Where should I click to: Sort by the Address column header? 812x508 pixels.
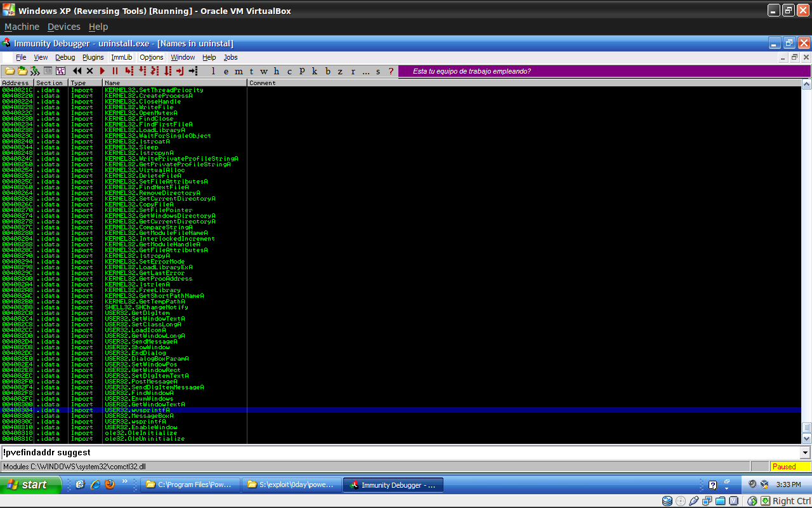tap(16, 83)
